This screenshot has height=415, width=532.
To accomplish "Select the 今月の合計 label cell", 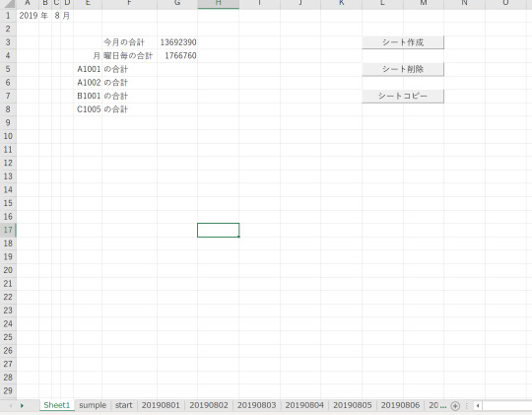I will 129,42.
